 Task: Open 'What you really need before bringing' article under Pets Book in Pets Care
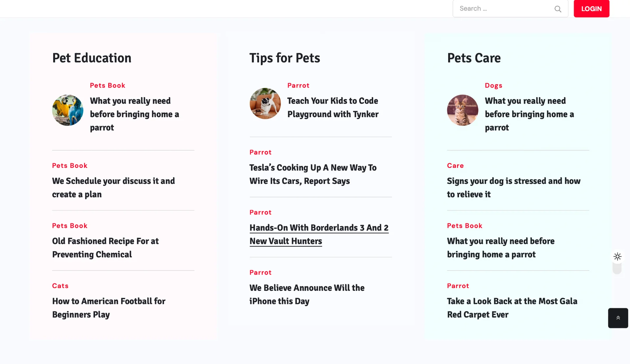[501, 248]
